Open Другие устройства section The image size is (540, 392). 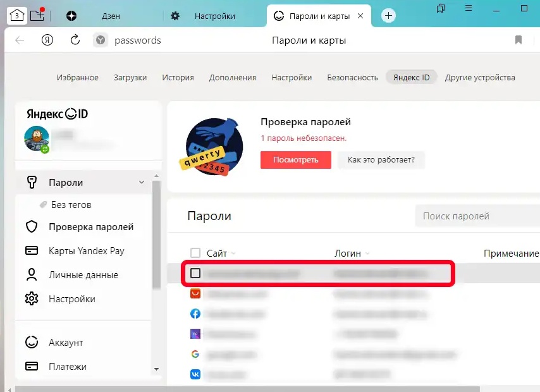coord(480,78)
